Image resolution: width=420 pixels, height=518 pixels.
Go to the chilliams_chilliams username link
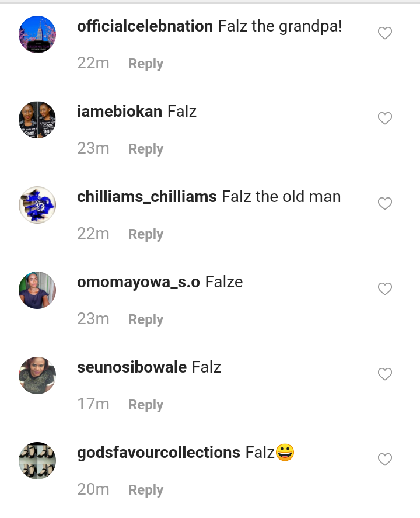[x=147, y=197]
